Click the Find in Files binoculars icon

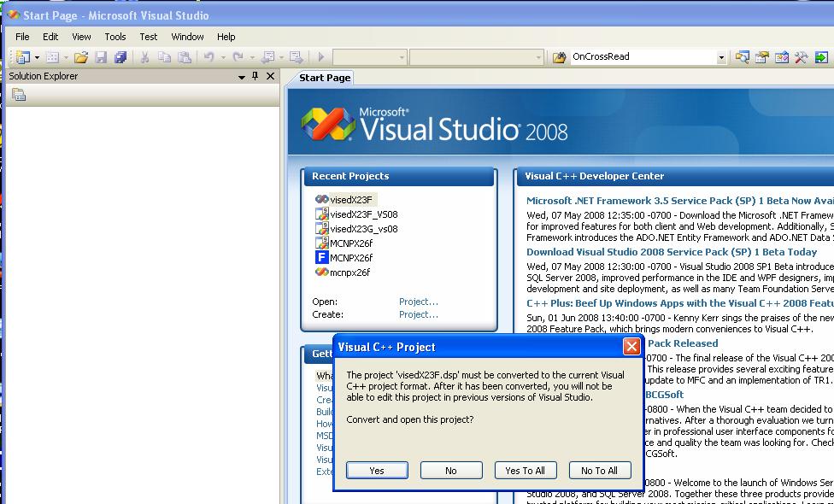point(559,57)
